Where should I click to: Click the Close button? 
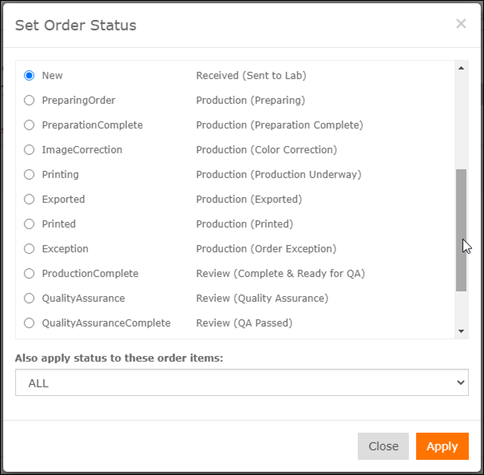383,446
